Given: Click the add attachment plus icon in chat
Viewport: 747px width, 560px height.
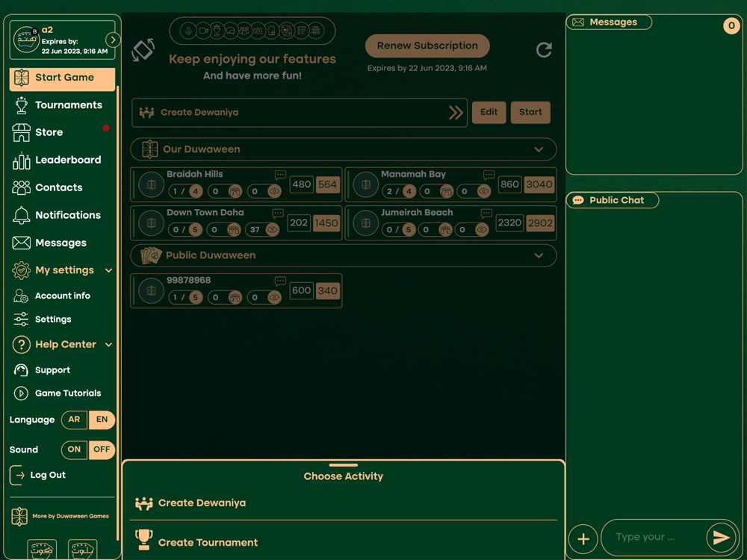Looking at the screenshot, I should coord(583,539).
